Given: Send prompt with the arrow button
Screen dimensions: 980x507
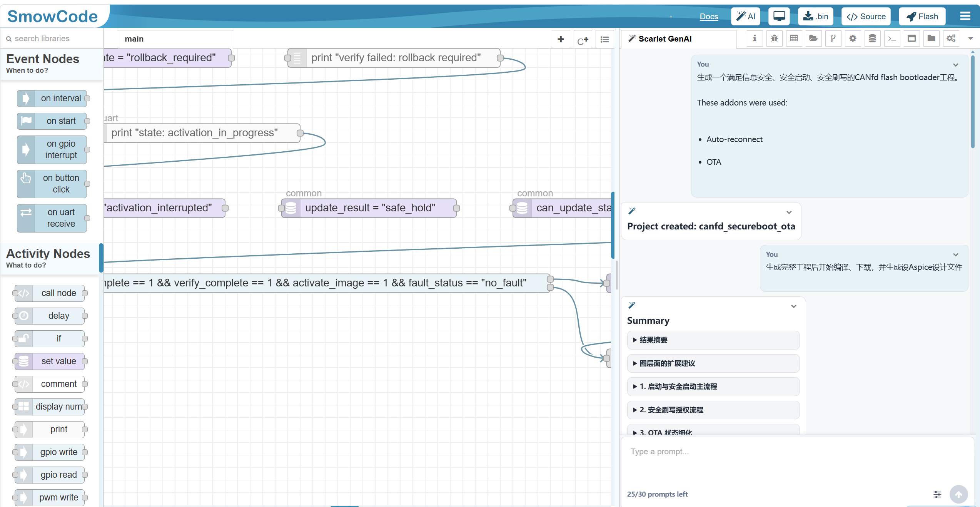Looking at the screenshot, I should 958,494.
